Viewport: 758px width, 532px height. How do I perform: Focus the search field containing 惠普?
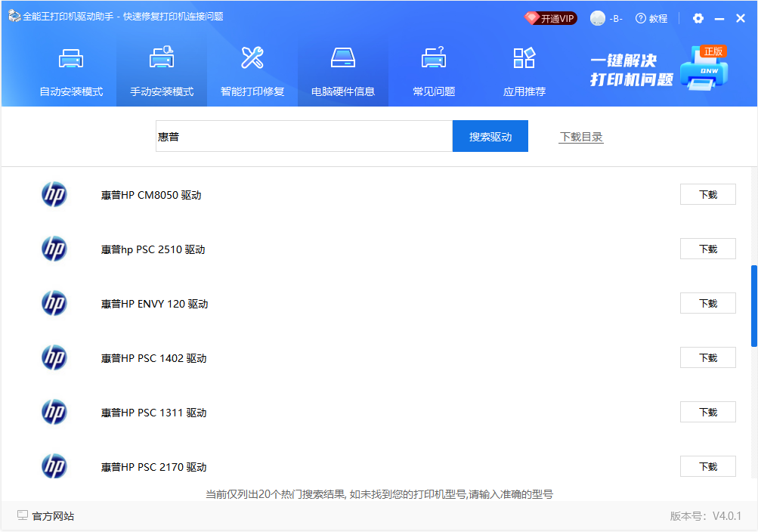304,136
